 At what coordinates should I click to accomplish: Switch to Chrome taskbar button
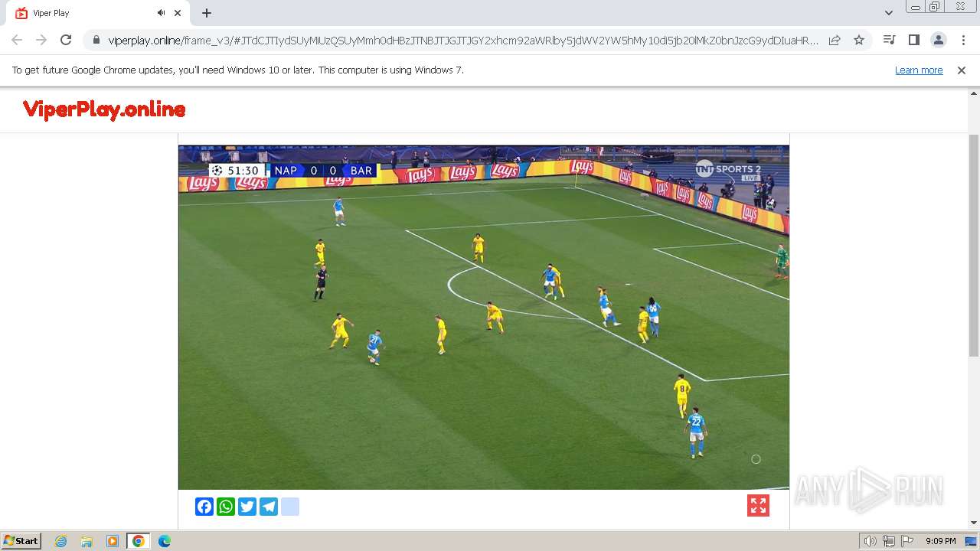pos(139,541)
